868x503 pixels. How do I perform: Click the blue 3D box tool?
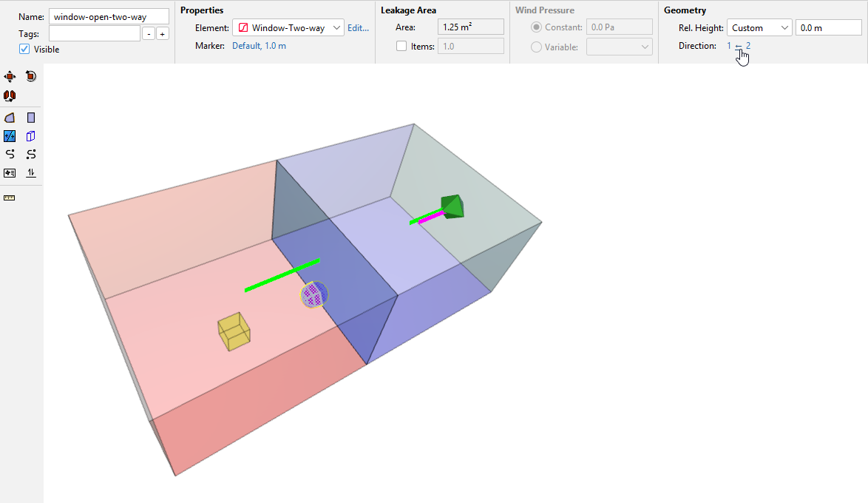click(x=31, y=136)
